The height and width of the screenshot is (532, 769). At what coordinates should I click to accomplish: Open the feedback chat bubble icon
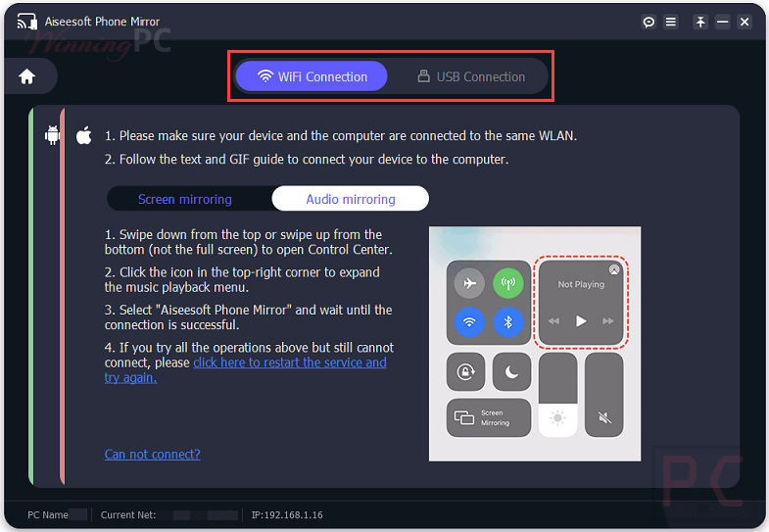(649, 22)
